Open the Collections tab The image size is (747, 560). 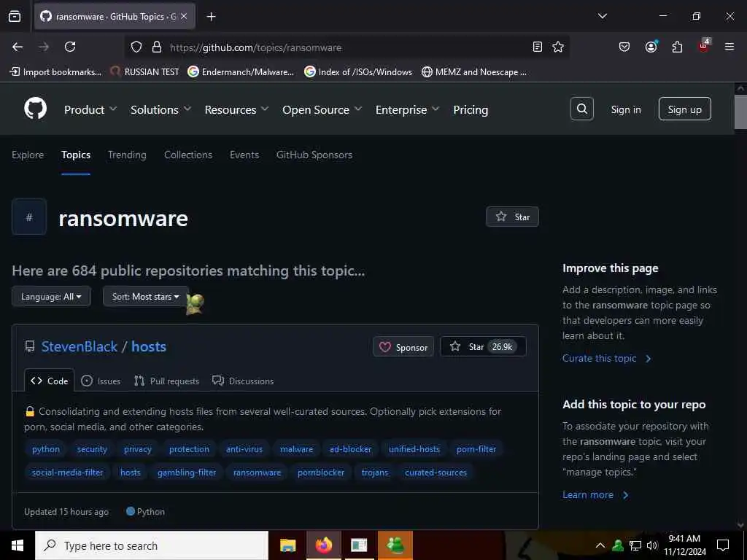188,155
